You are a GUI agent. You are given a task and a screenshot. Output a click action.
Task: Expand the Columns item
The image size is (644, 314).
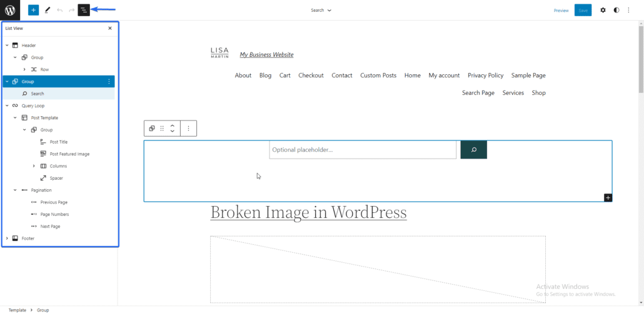[x=34, y=166]
